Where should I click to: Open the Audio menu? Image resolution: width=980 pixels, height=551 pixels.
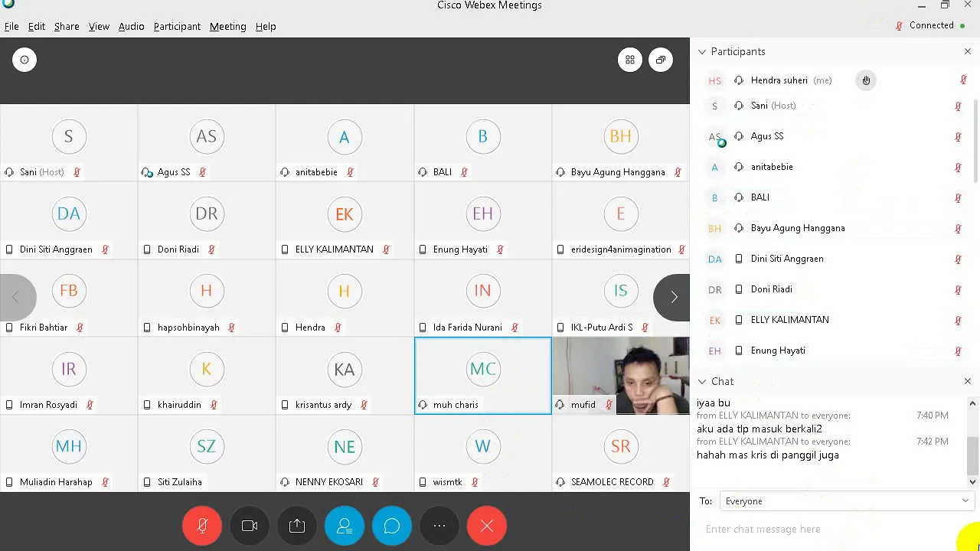131,26
